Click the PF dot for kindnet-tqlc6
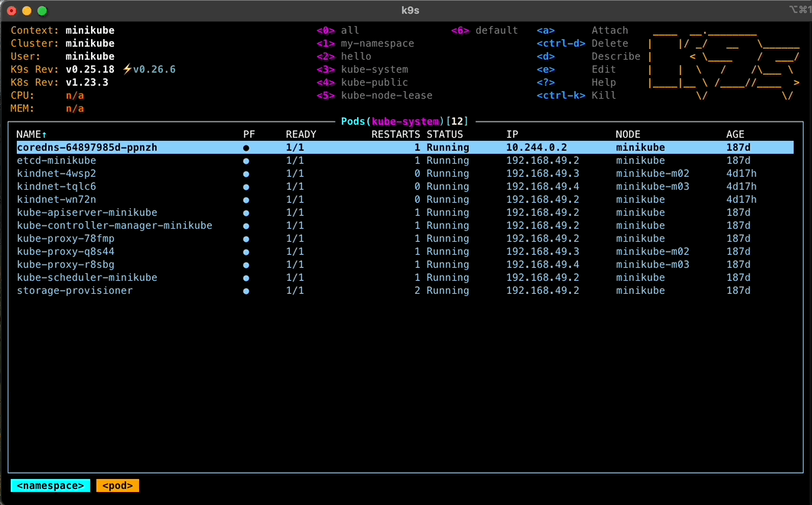Screen dimensions: 812x505 pos(246,187)
